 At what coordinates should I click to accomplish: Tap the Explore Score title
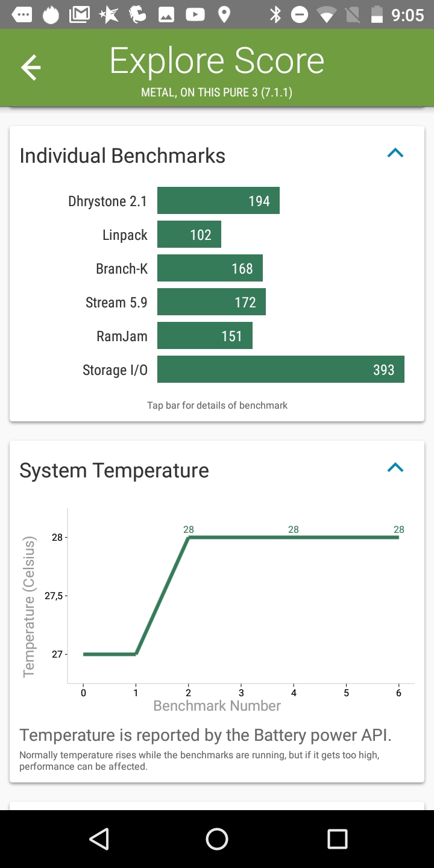(x=217, y=61)
